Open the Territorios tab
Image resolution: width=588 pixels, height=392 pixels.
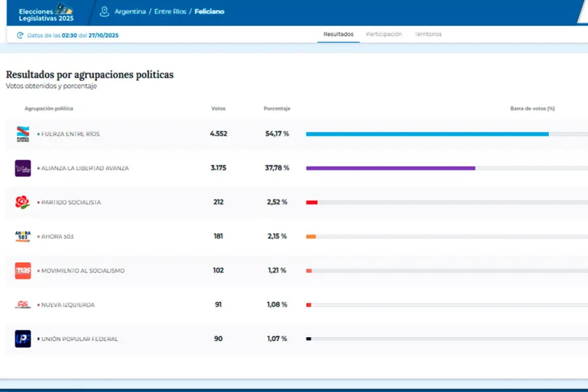tap(428, 34)
